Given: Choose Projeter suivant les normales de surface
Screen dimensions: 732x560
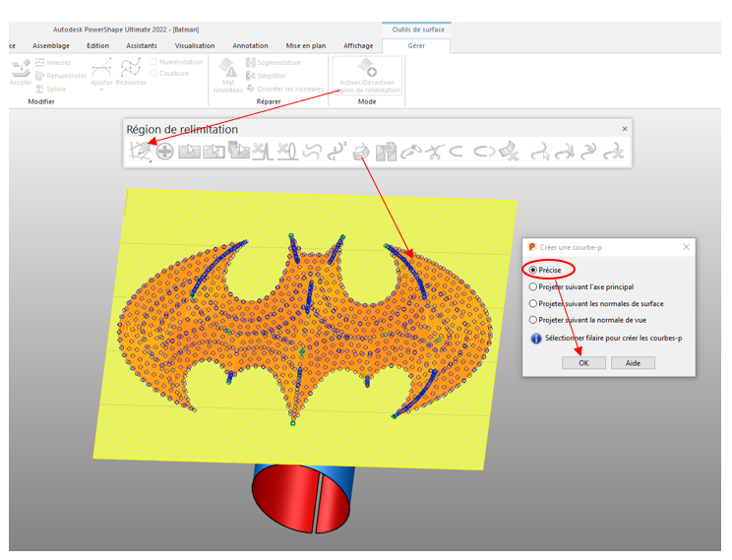Looking at the screenshot, I should click(x=533, y=303).
